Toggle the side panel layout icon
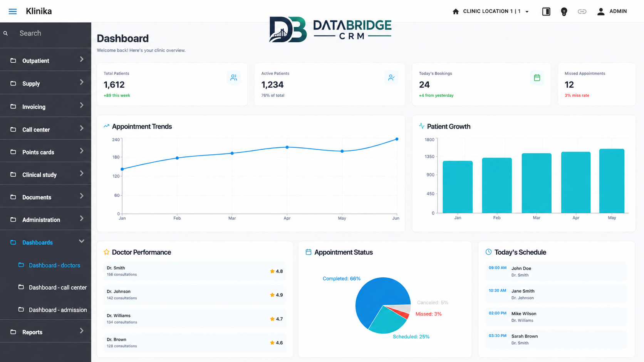Viewport: 644px width, 362px height. tap(546, 12)
